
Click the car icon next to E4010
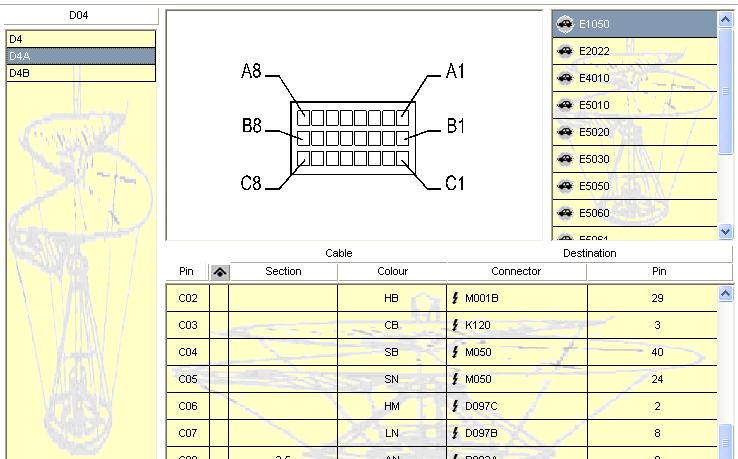(x=564, y=78)
